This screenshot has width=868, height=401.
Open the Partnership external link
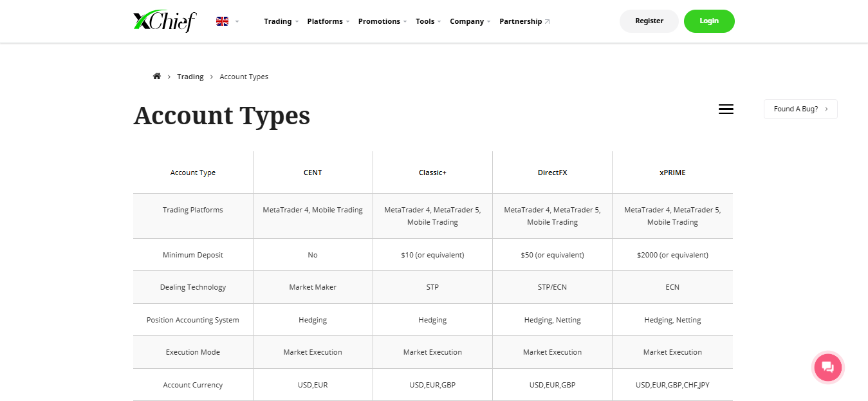524,21
